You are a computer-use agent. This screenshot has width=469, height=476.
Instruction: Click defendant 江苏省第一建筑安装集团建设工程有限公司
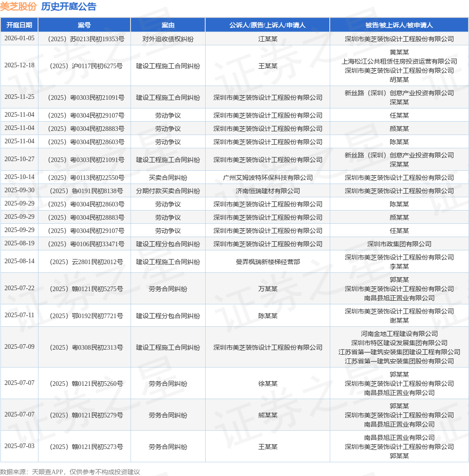pos(399,352)
